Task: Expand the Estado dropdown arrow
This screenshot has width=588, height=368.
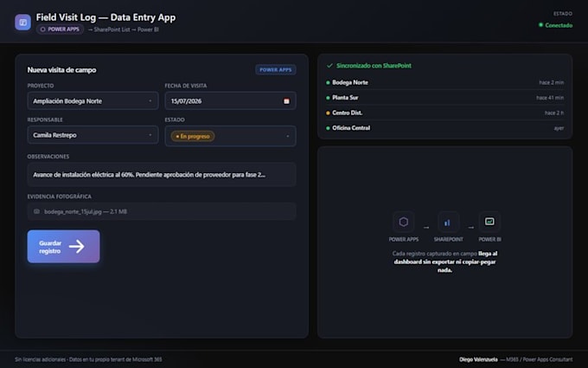Action: pos(288,136)
